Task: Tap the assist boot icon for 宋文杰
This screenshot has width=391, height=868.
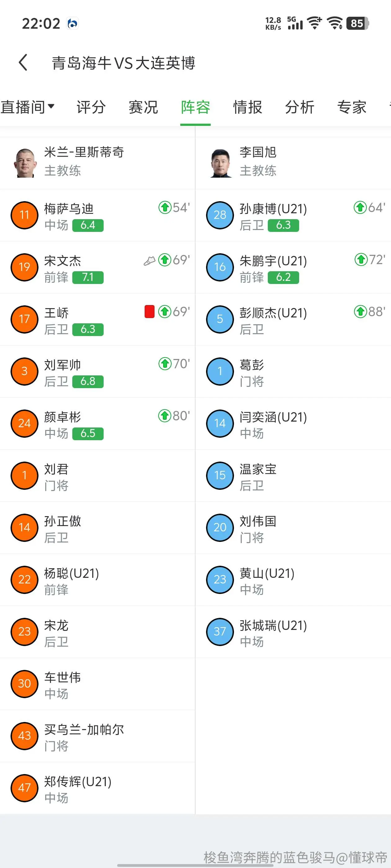Action: click(x=150, y=260)
